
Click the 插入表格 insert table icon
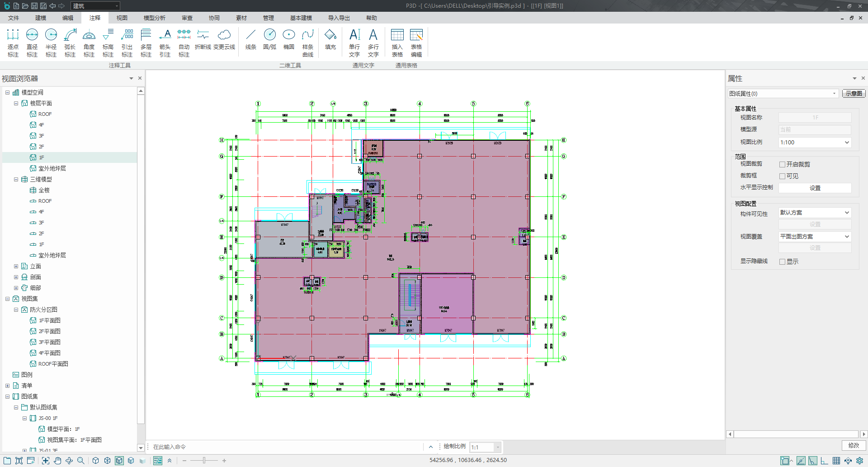pyautogui.click(x=397, y=43)
